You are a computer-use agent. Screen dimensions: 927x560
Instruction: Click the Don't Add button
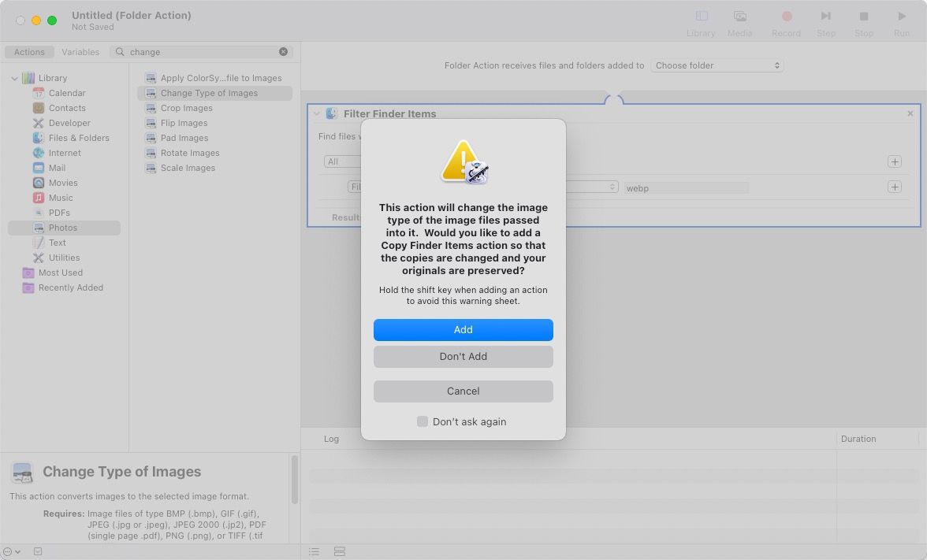pos(463,356)
